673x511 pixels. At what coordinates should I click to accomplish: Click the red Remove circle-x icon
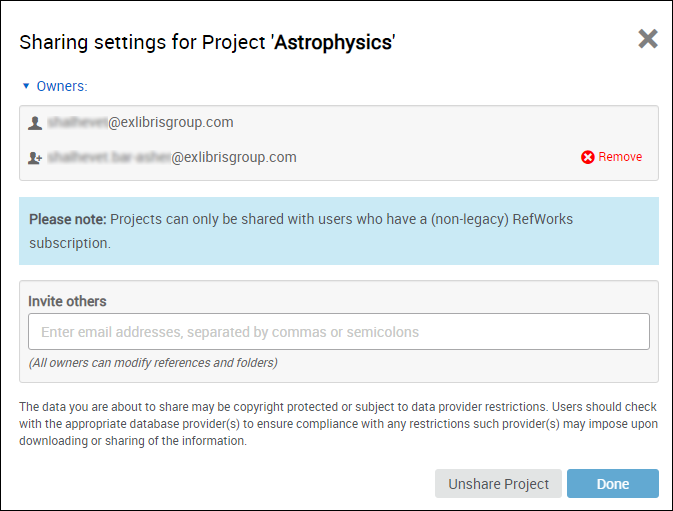(x=588, y=157)
